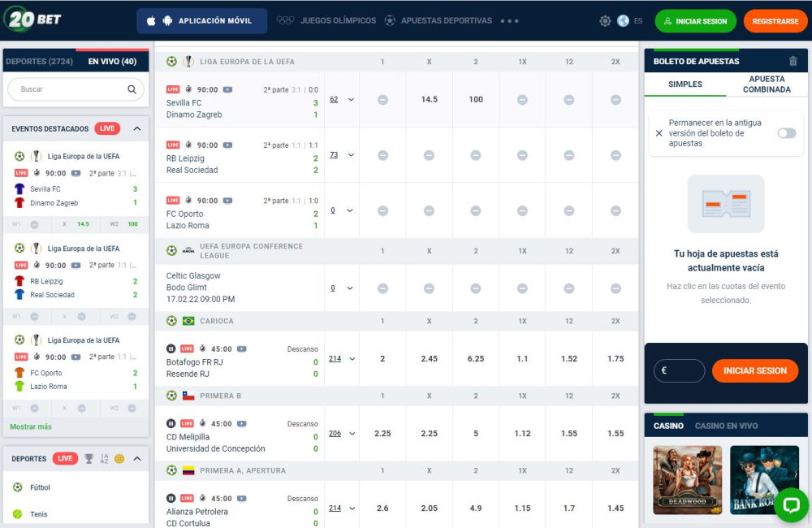Click Aplicación Móvil button
The image size is (812, 528).
[x=202, y=21]
